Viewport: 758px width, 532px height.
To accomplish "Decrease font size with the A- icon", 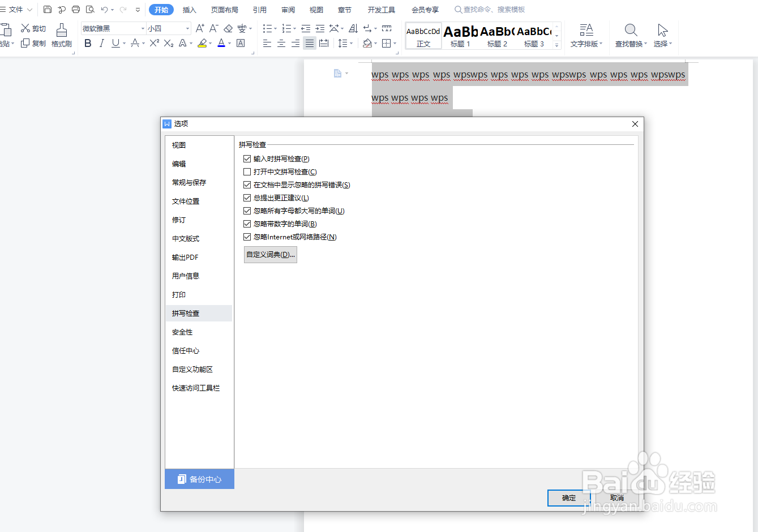I will click(x=214, y=28).
